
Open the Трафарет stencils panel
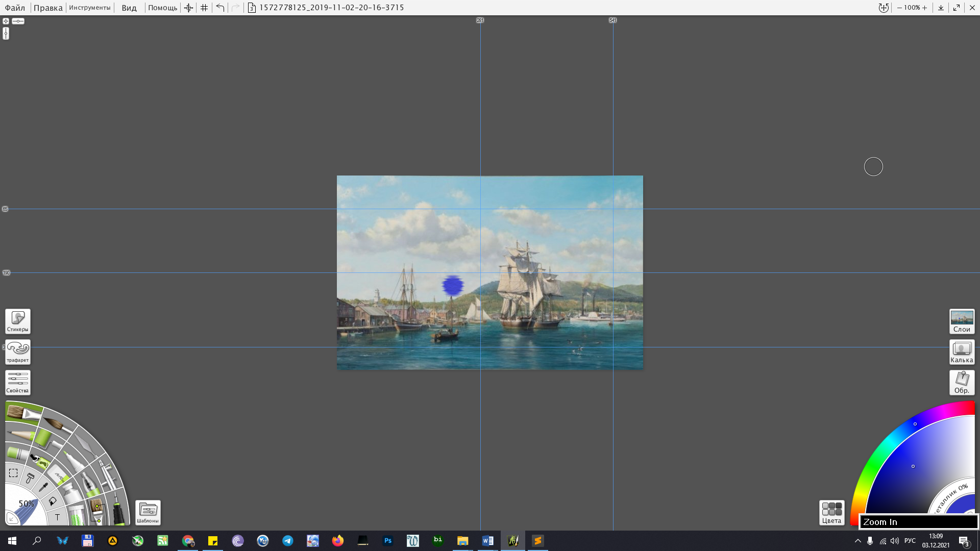(18, 352)
